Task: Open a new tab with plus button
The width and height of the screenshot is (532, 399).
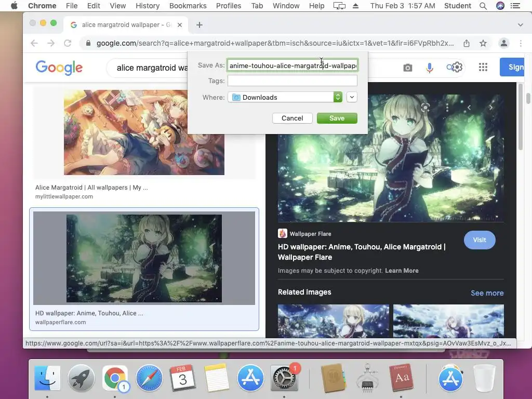Action: tap(199, 25)
